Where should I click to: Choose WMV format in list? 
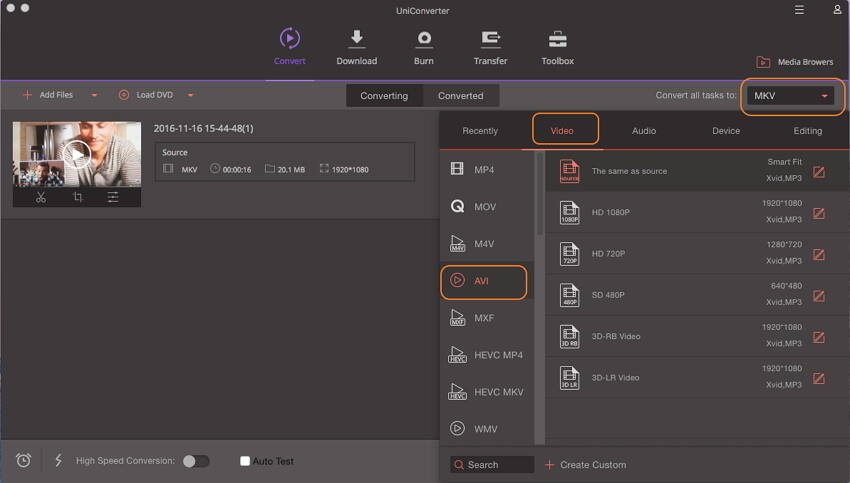pos(487,429)
